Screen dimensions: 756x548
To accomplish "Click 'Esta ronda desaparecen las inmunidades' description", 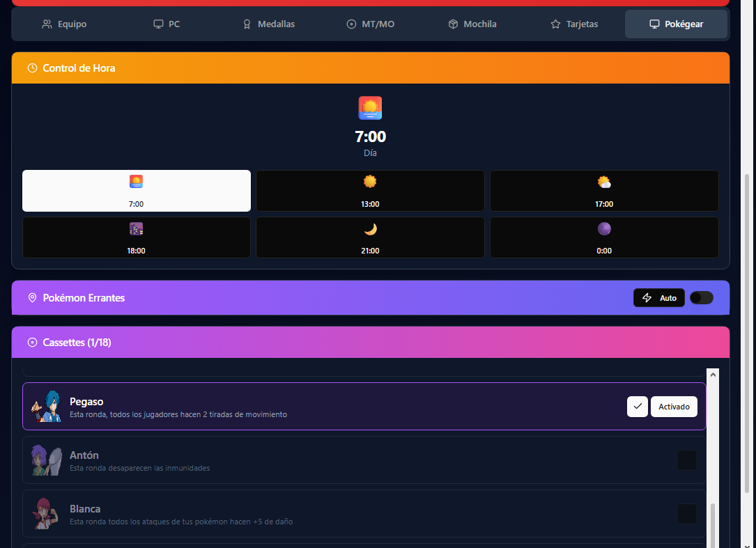I will click(140, 468).
